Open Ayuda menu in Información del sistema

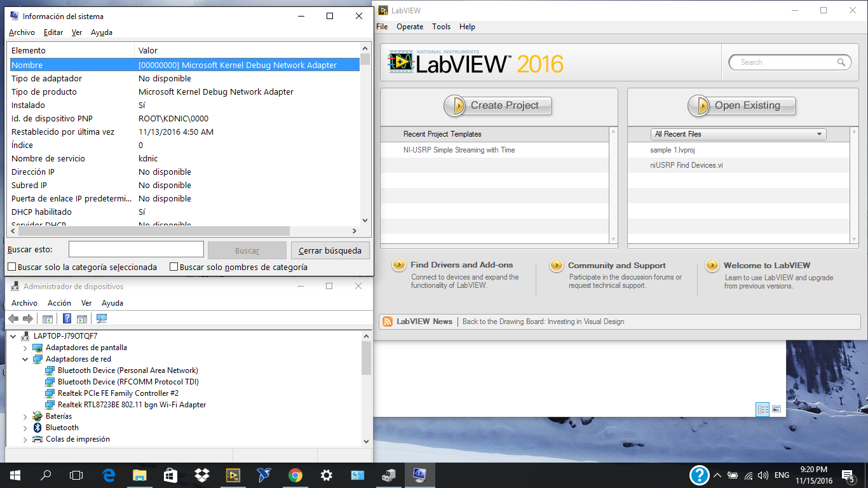tap(102, 32)
